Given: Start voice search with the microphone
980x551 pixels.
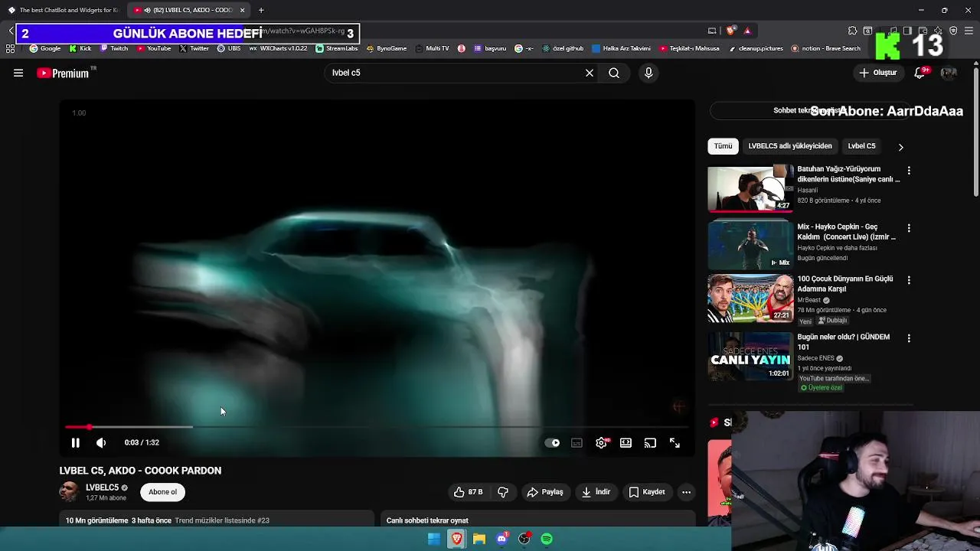Looking at the screenshot, I should coord(648,73).
